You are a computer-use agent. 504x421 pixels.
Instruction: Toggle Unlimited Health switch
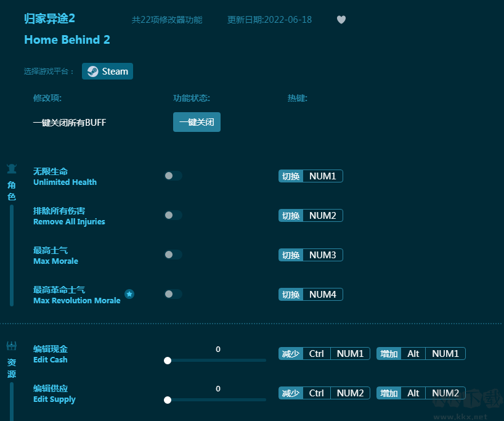tap(173, 176)
